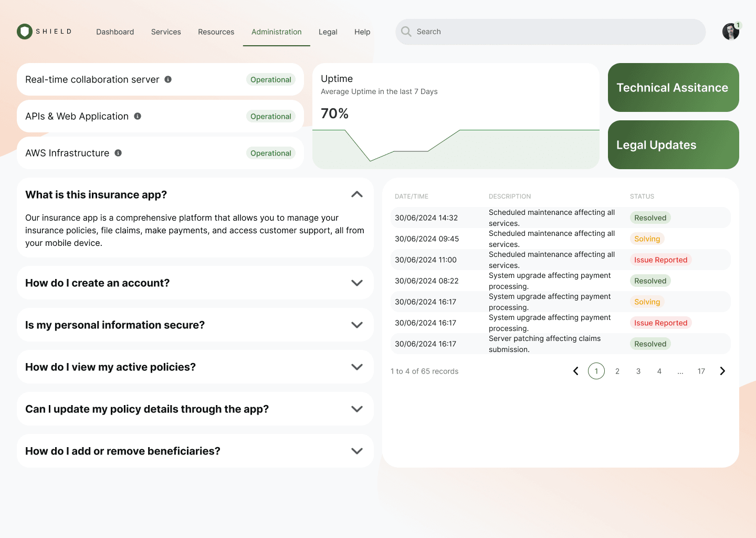Click the Shield logo icon
The height and width of the screenshot is (538, 756).
click(x=24, y=32)
